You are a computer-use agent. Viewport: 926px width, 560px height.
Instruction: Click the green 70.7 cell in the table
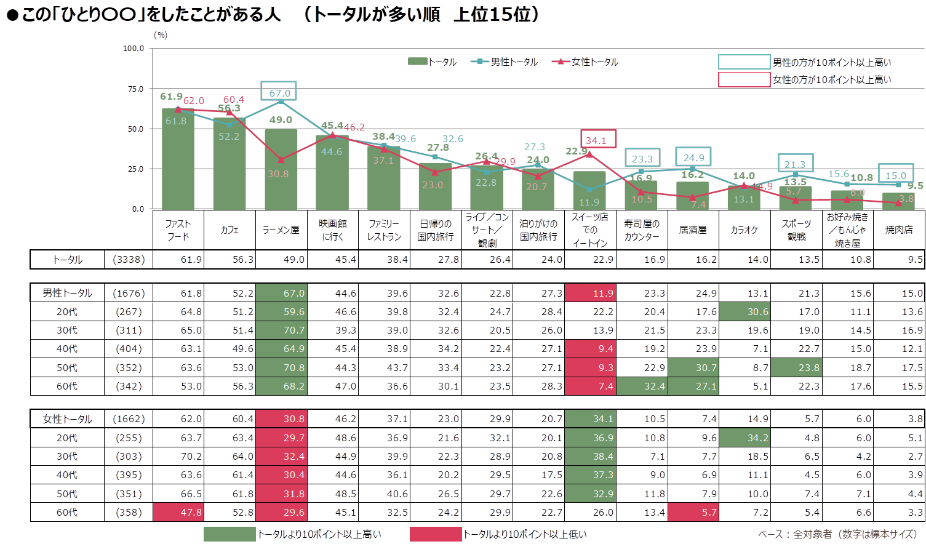(281, 330)
